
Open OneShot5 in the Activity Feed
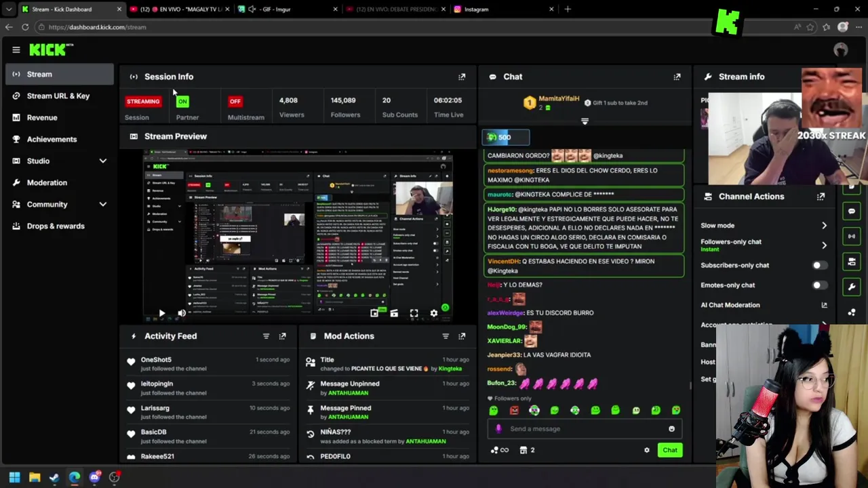[x=156, y=360]
